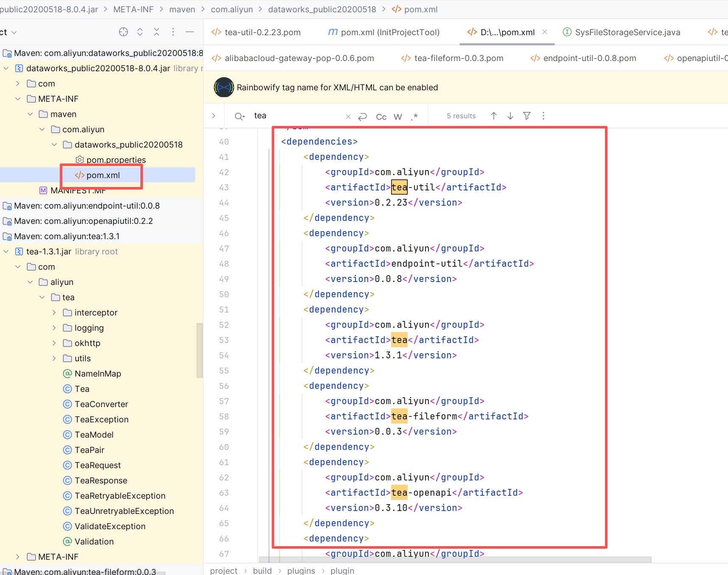Select MANIFEST.MF file
728x575 pixels.
tap(73, 190)
